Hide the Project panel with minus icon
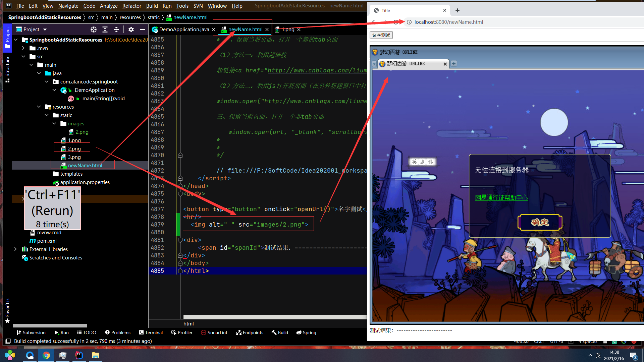The height and width of the screenshot is (362, 644). 143,29
